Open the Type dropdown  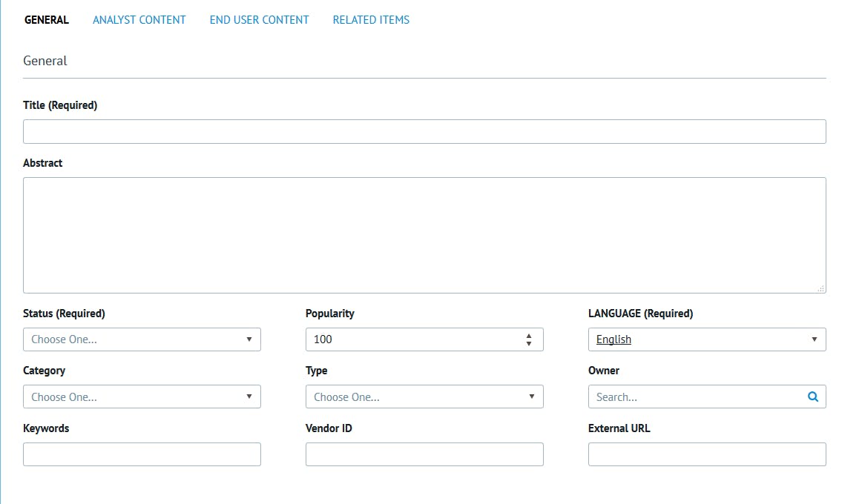424,397
